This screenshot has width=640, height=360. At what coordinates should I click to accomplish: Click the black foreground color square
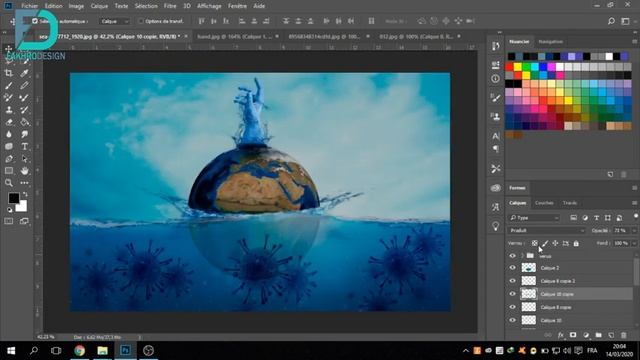pos(13,198)
